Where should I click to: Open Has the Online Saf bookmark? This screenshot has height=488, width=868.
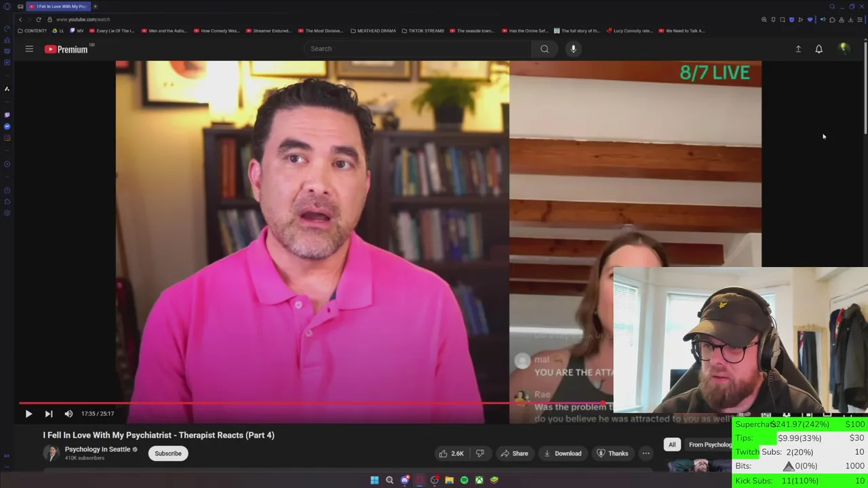[525, 30]
